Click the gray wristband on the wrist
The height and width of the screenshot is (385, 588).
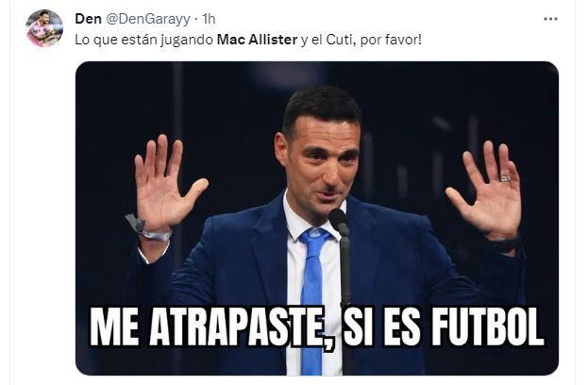coord(148,229)
